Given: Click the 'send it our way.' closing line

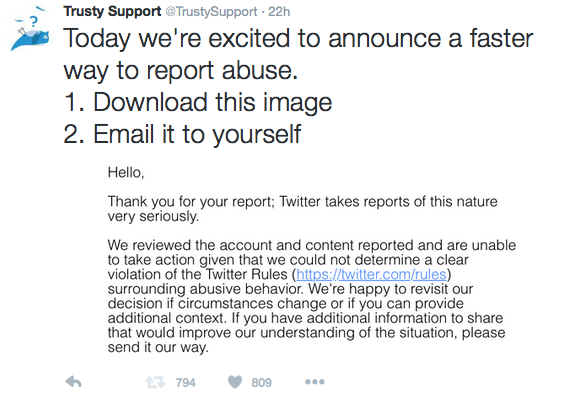Looking at the screenshot, I should 158,347.
